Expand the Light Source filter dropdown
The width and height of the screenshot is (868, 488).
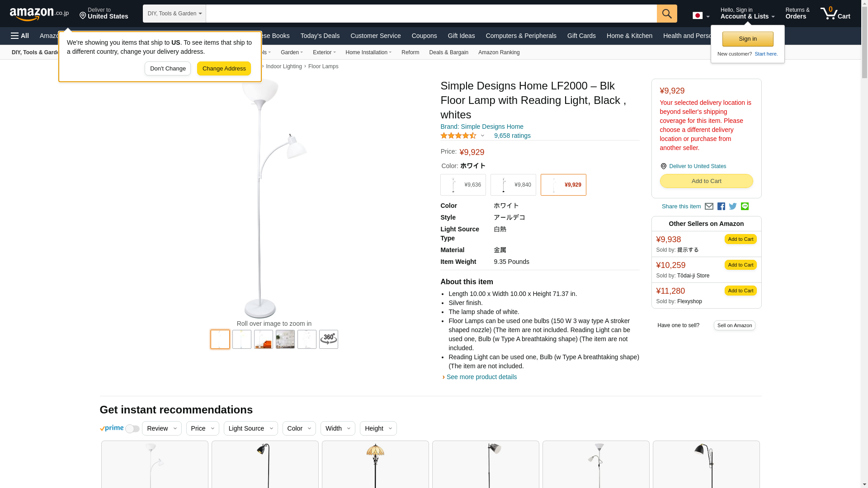click(x=250, y=428)
